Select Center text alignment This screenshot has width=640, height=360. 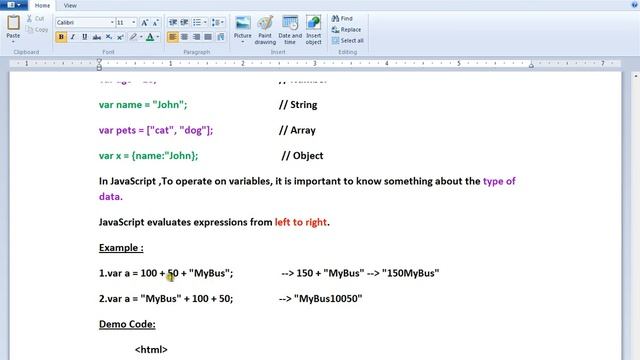(x=184, y=37)
